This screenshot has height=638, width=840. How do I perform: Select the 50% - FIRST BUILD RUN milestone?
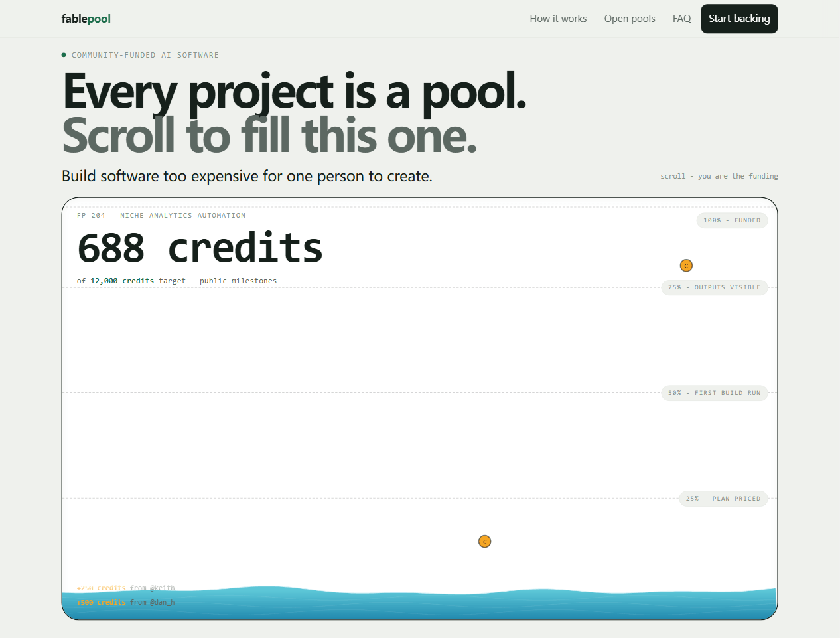[715, 393]
